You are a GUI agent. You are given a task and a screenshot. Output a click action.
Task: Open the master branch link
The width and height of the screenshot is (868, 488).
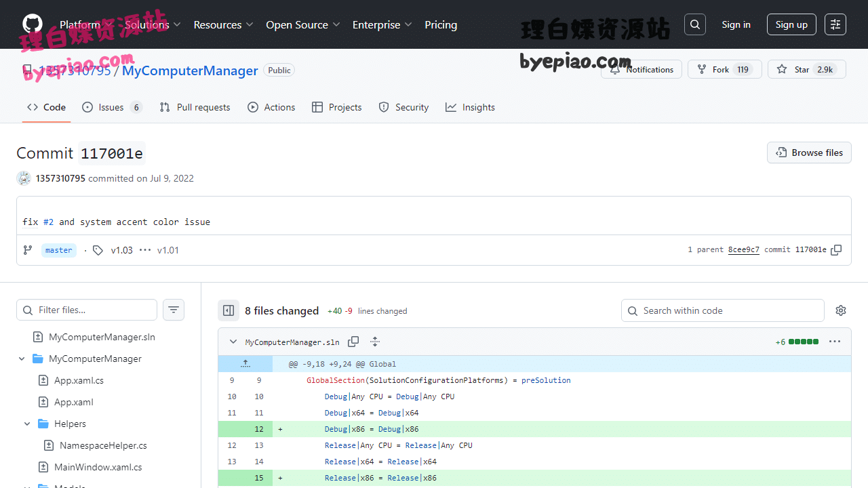(59, 250)
